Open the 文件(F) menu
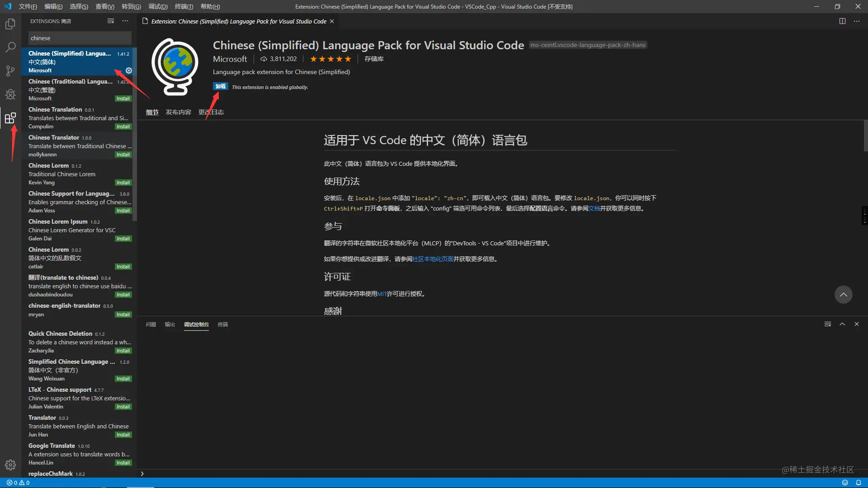This screenshot has width=868, height=488. (x=28, y=6)
